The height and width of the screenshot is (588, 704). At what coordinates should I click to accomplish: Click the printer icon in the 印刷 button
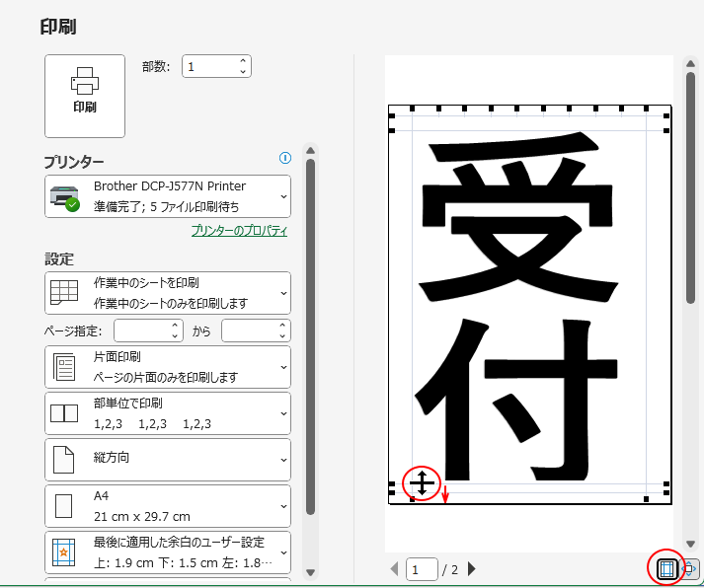point(85,81)
